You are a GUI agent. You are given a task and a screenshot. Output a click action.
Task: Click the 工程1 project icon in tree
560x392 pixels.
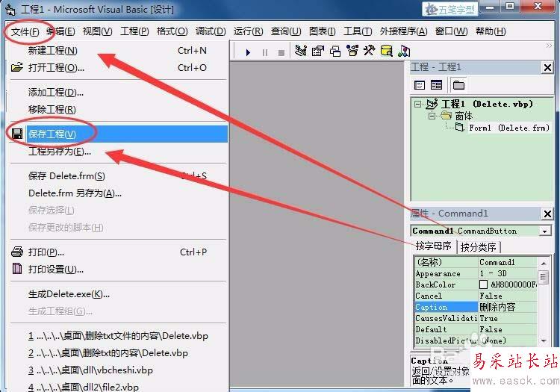point(432,104)
